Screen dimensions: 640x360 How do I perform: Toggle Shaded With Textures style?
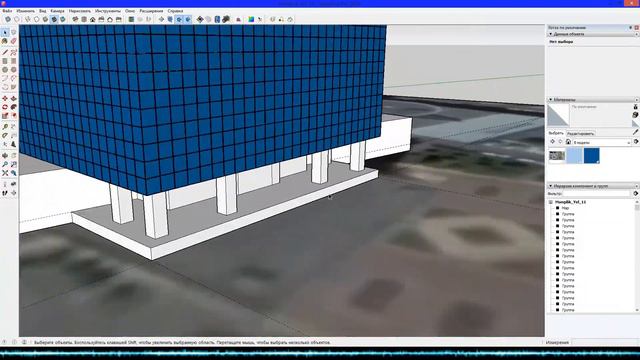pos(54,19)
